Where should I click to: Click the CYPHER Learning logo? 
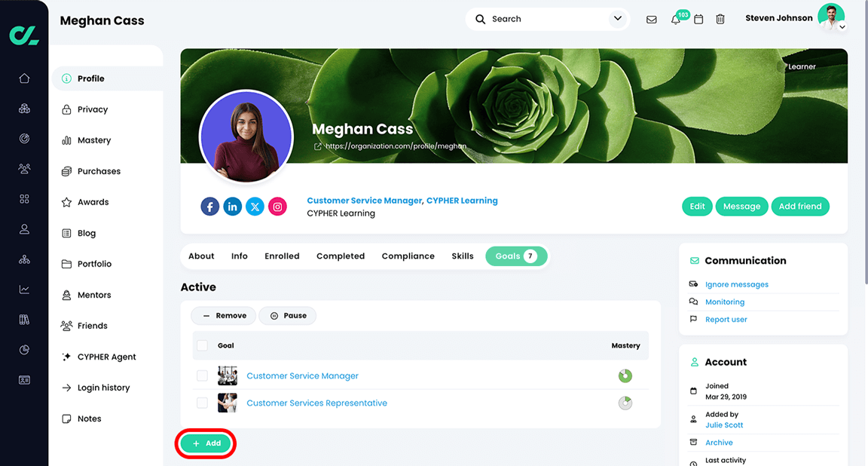coord(23,35)
